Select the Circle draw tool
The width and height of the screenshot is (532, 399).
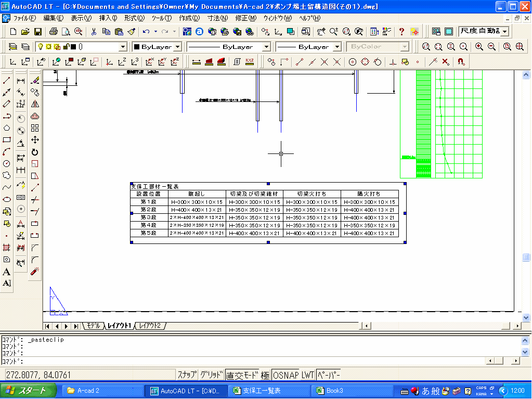pos(6,163)
